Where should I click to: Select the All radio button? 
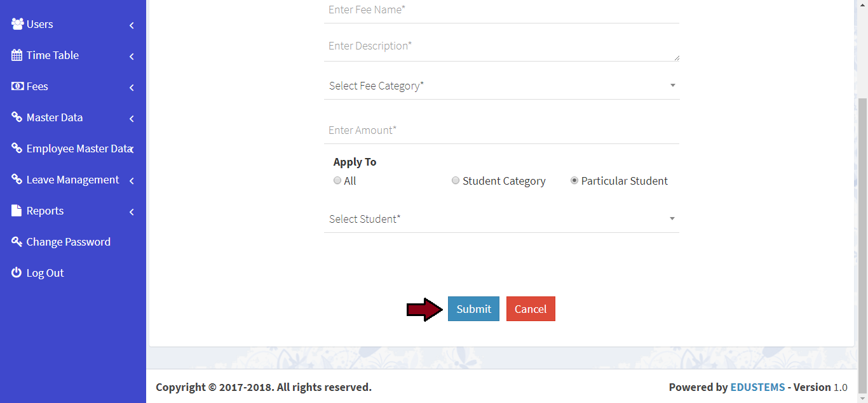(337, 180)
